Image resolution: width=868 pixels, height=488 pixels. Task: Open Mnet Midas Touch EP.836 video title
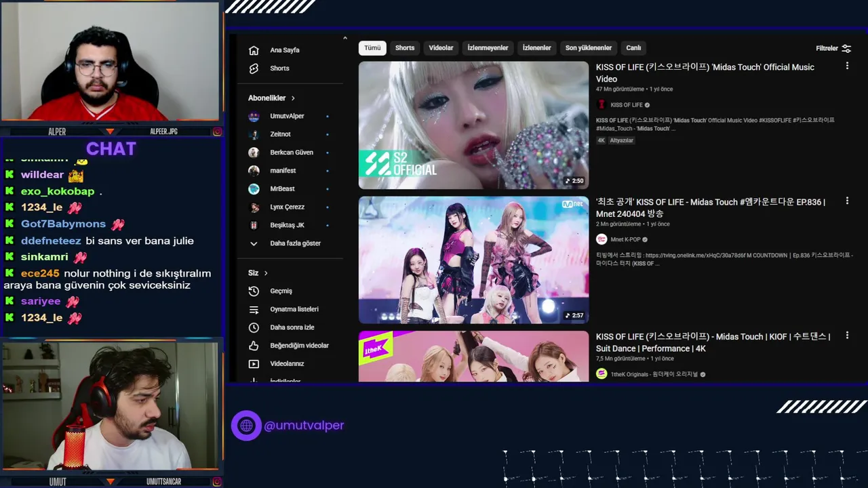(x=711, y=207)
